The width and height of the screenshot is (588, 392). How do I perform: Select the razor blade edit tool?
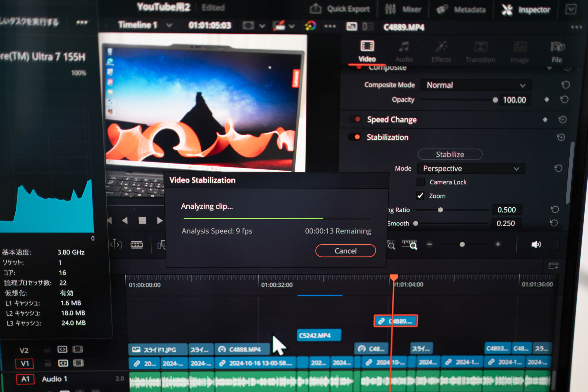click(137, 244)
